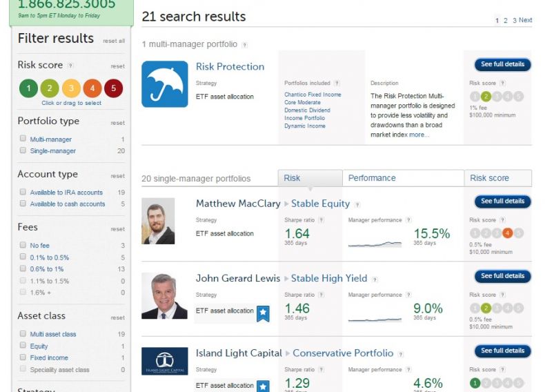
Task: Open Matthew MacClary's profile photo
Action: [158, 221]
